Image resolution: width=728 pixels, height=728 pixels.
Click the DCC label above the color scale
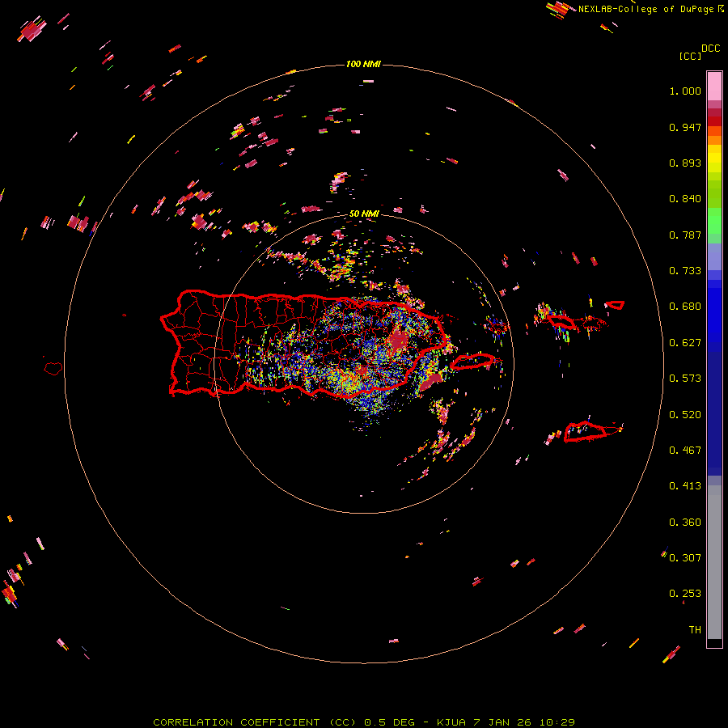click(711, 49)
